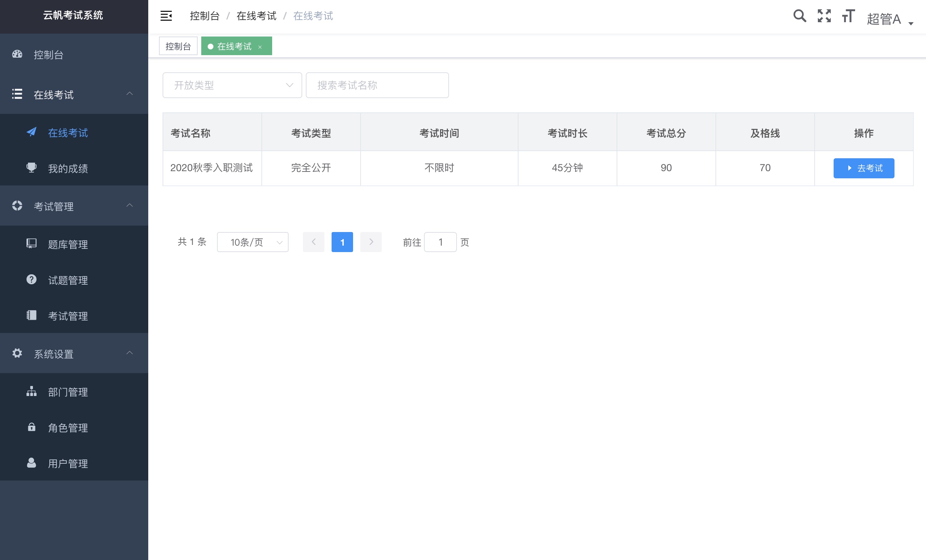Collapse the 在线考试 sidebar group
This screenshot has height=560, width=926.
(74, 94)
